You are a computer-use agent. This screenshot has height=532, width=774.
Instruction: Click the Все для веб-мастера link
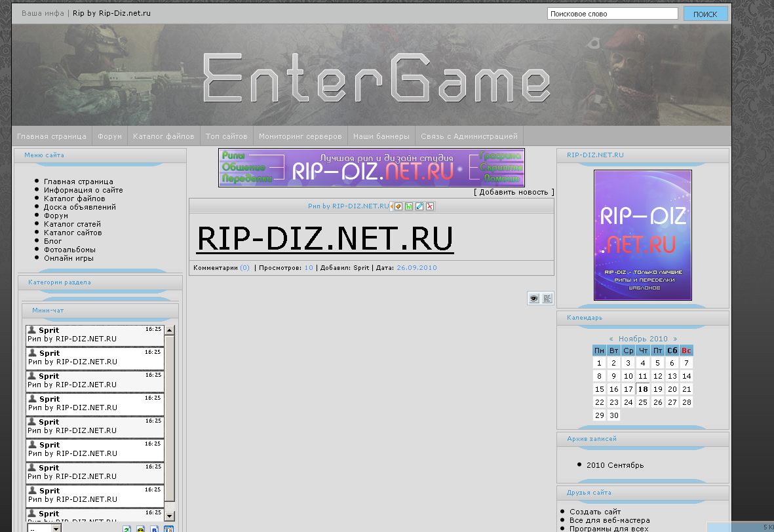610,520
